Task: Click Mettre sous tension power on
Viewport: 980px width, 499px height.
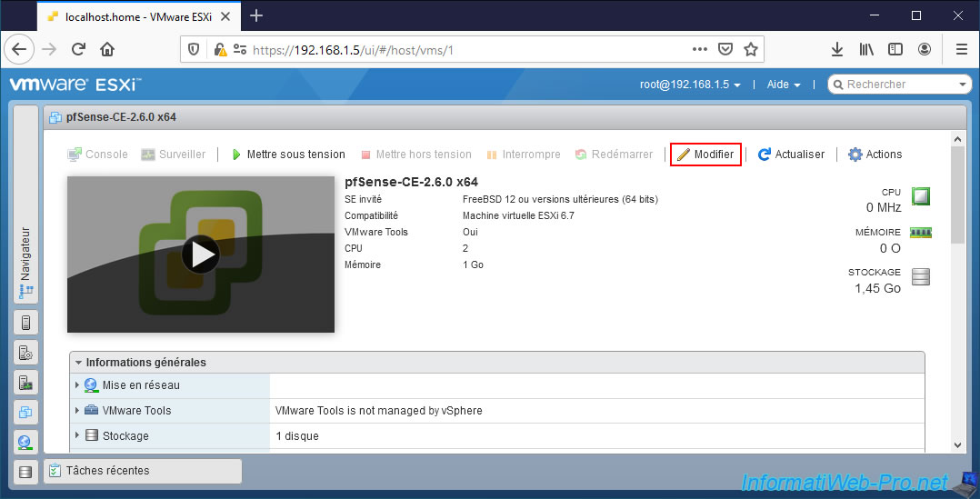Action: point(288,155)
